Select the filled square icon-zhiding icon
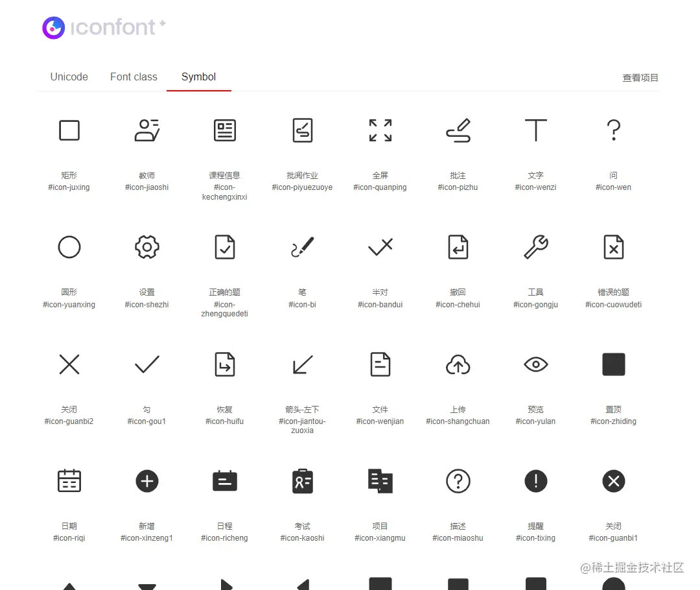700x590 pixels. click(613, 364)
